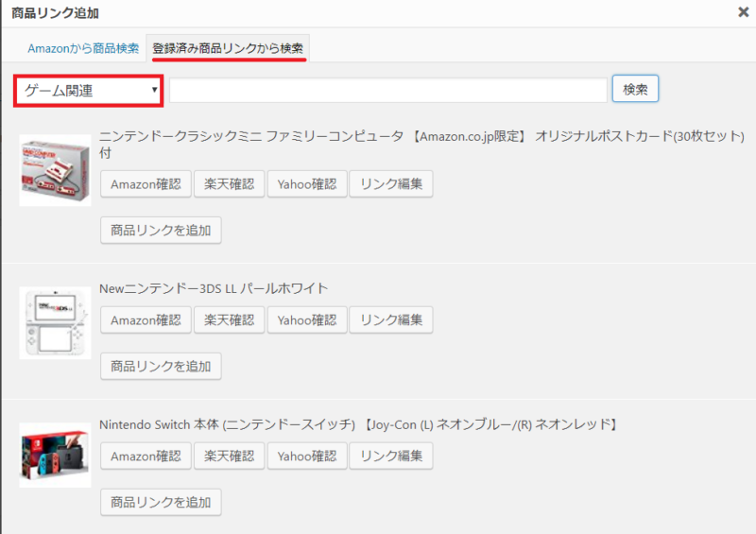
Task: Open the ゲーム関連 category dropdown
Action: point(89,91)
